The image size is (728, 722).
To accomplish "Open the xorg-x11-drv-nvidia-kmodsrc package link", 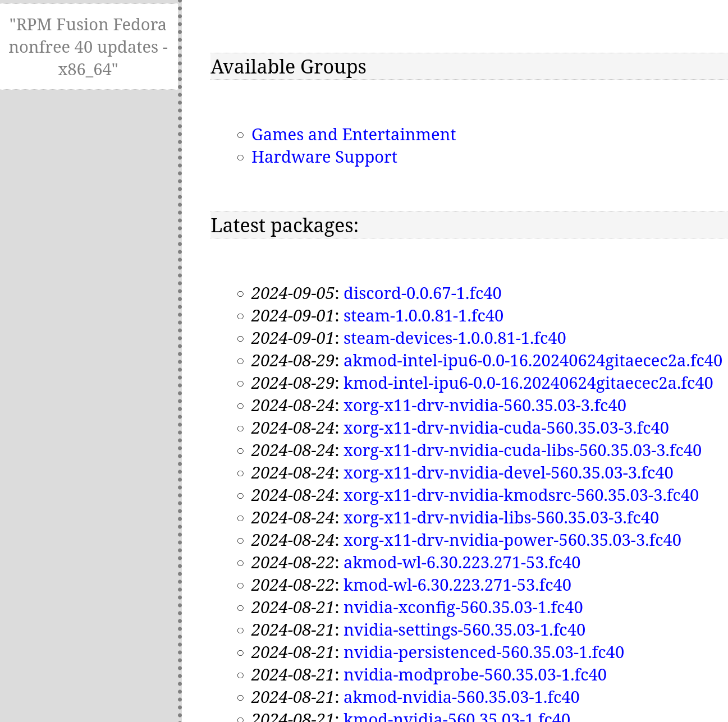I will [x=521, y=495].
